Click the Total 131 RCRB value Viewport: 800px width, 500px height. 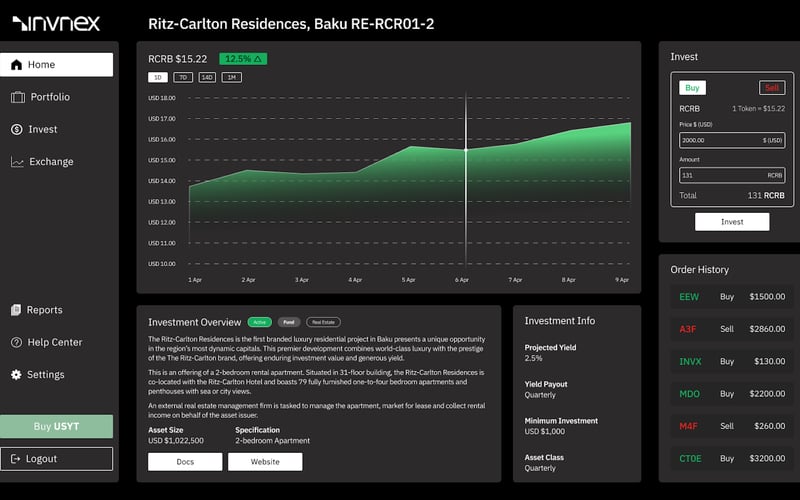click(x=766, y=196)
